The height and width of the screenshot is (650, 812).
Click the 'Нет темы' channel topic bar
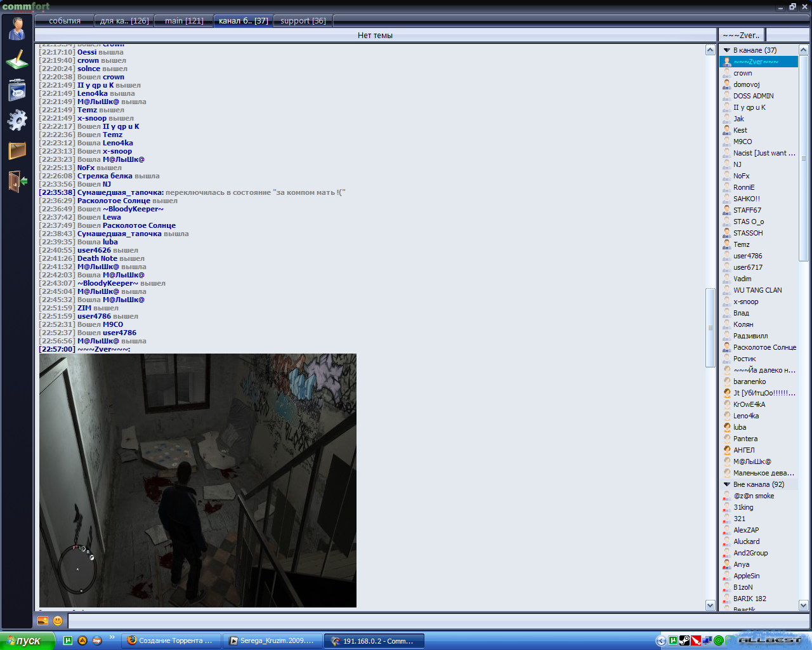click(375, 36)
